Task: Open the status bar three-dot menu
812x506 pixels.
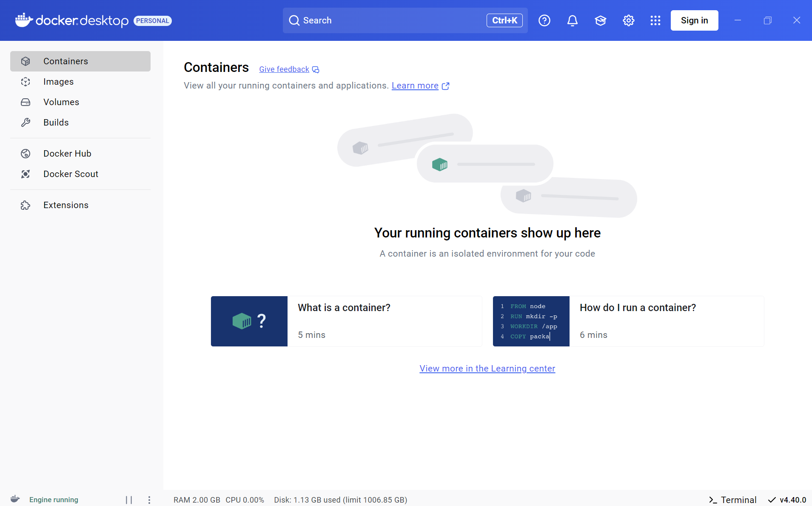Action: (x=148, y=500)
